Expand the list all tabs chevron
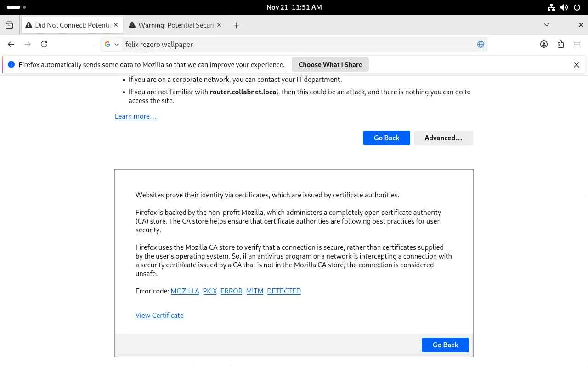This screenshot has height=368, width=588. click(547, 25)
